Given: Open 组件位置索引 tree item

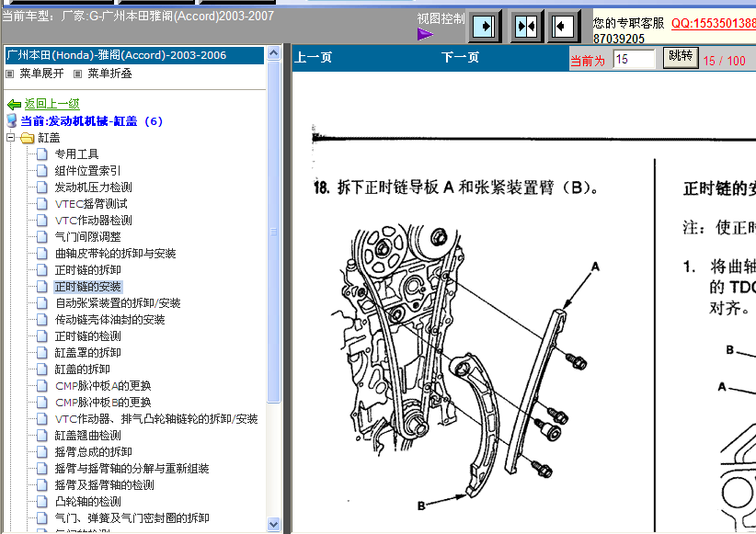Looking at the screenshot, I should 87,171.
